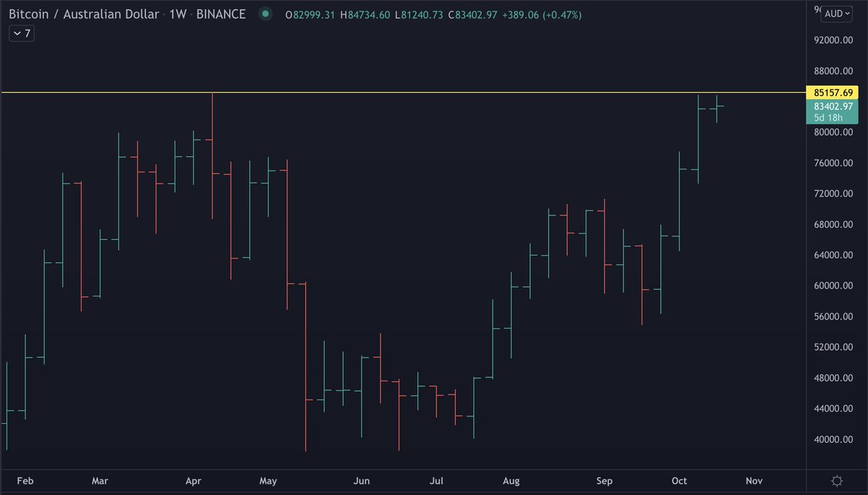The height and width of the screenshot is (495, 868).
Task: Click the Apr label on time axis
Action: 194,481
